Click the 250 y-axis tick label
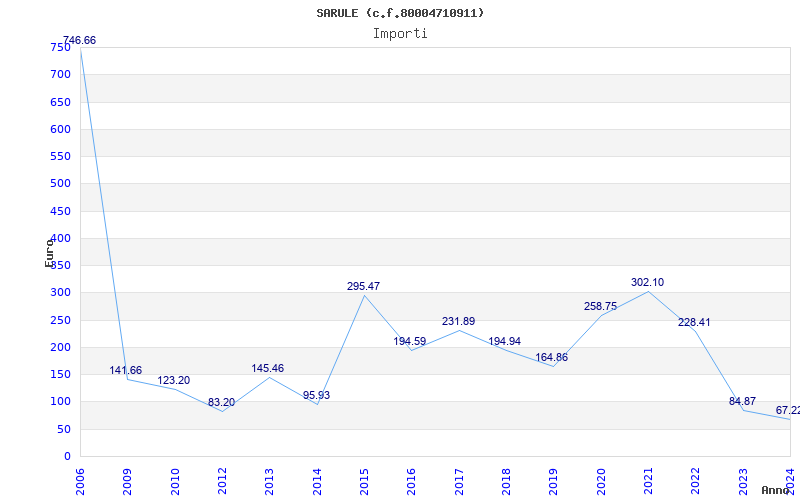This screenshot has height=500, width=800. [60, 320]
